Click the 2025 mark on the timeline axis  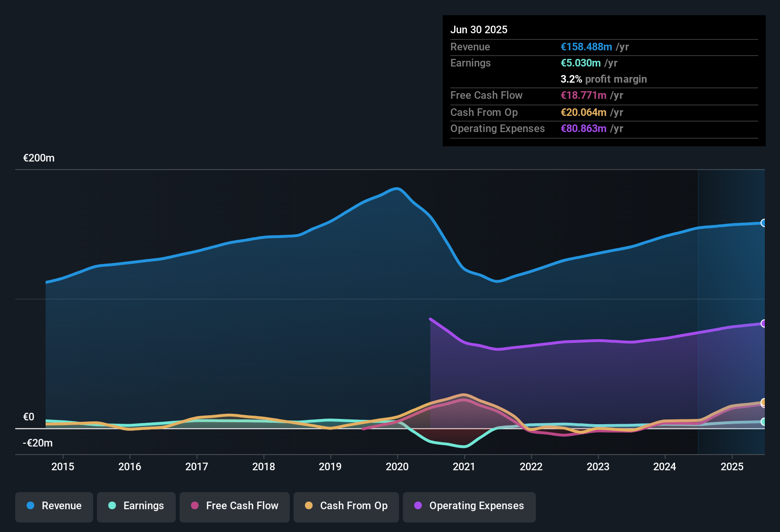coord(732,467)
